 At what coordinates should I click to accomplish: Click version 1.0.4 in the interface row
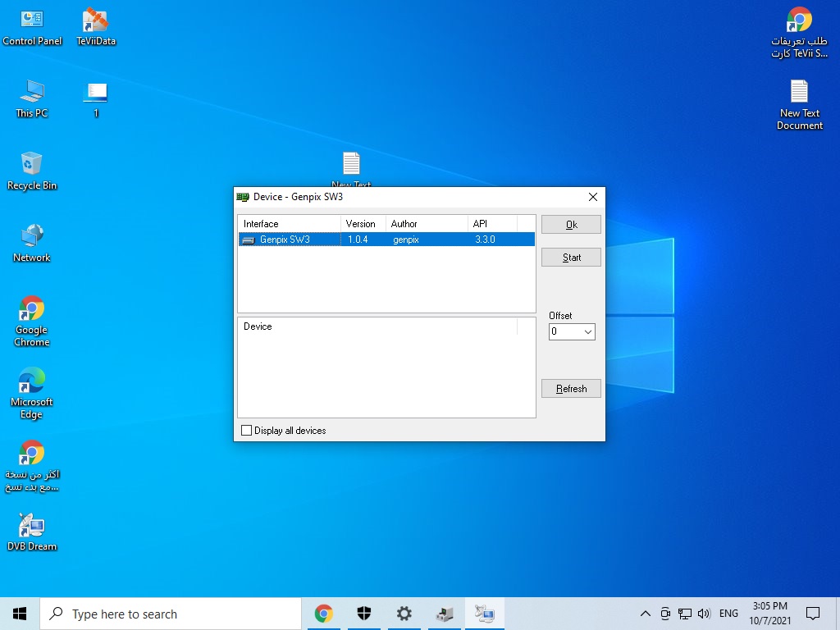tap(358, 239)
